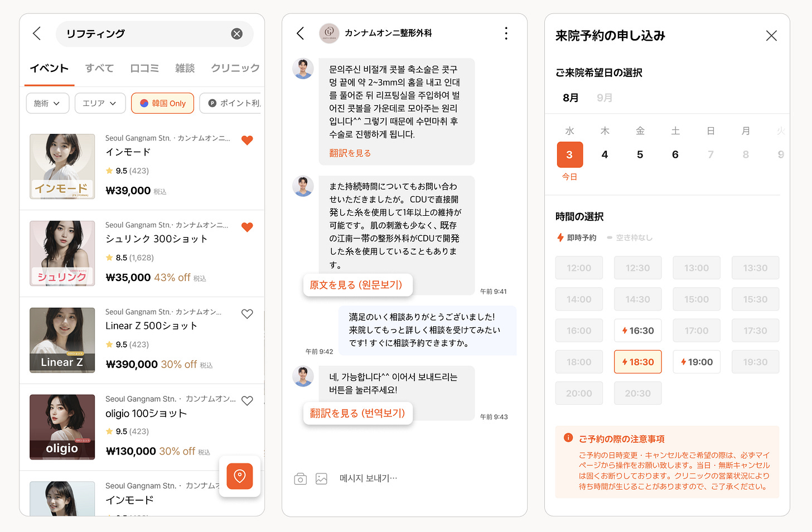Click the 9.5 (423) rating of oligio
Image resolution: width=812 pixels, height=532 pixels.
pos(127,432)
